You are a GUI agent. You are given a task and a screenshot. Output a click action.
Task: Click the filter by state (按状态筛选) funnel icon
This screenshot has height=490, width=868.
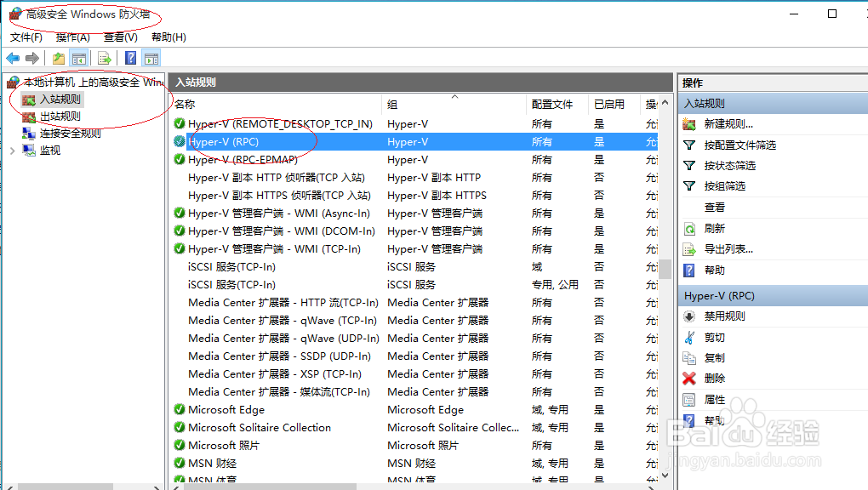689,166
